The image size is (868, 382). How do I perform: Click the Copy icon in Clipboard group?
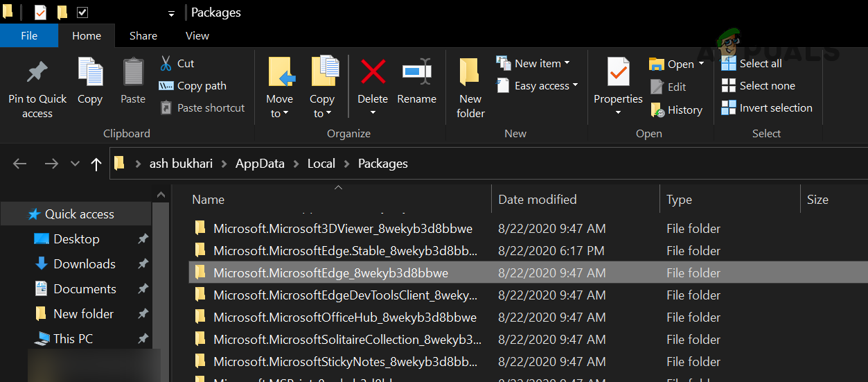coord(89,73)
